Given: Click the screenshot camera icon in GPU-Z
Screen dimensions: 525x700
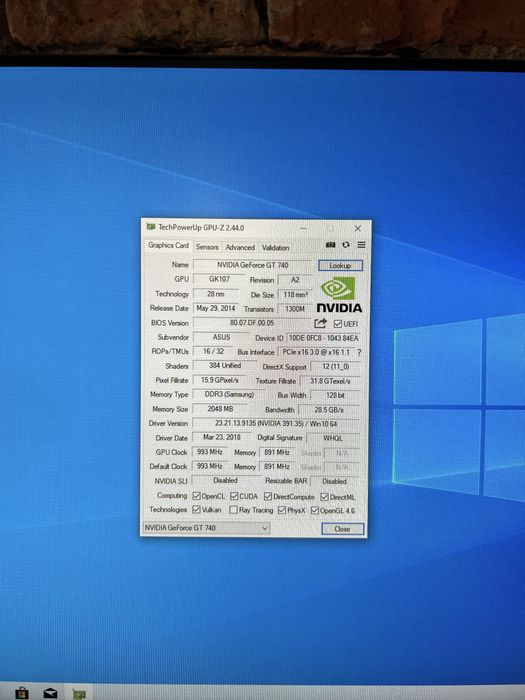Looking at the screenshot, I should pos(330,245).
